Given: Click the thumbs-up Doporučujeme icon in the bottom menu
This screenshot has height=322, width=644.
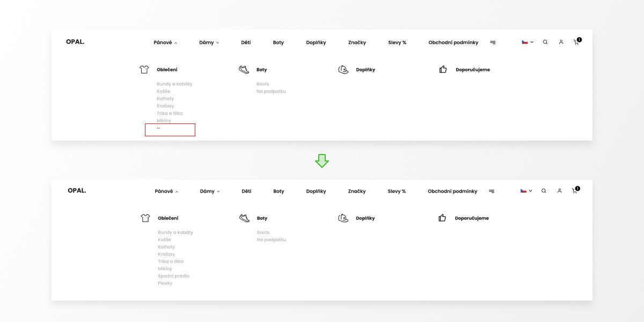Looking at the screenshot, I should 443,218.
